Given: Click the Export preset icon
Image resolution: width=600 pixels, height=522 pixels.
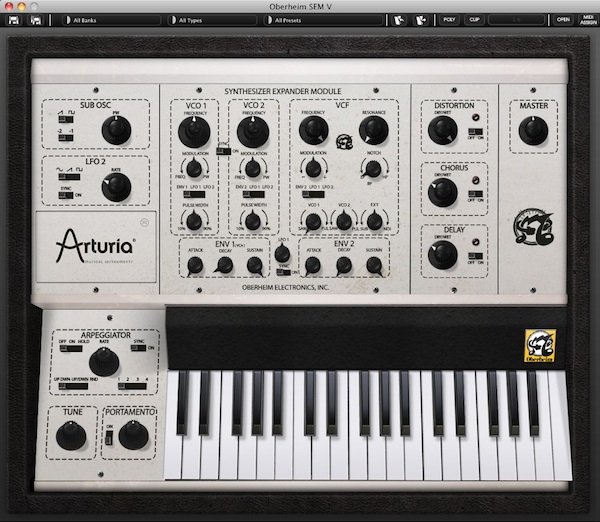Looking at the screenshot, I should click(x=421, y=20).
